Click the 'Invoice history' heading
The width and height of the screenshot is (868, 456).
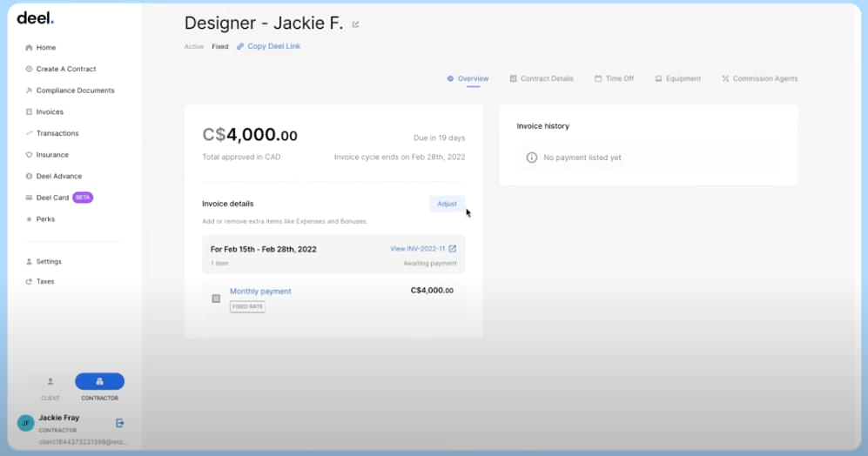coord(542,126)
